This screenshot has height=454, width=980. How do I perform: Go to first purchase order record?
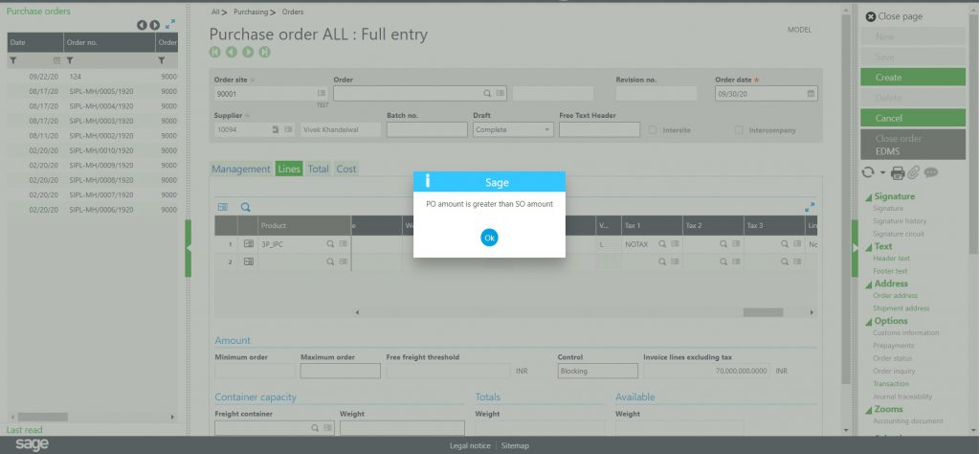214,52
